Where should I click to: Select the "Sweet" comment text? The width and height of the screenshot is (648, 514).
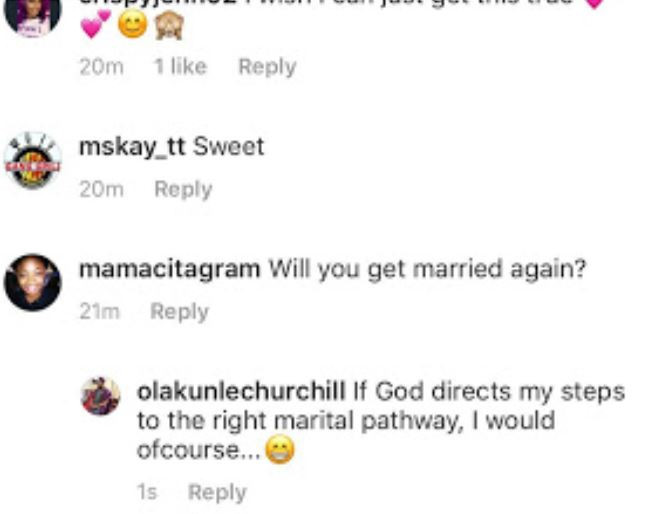pyautogui.click(x=228, y=147)
